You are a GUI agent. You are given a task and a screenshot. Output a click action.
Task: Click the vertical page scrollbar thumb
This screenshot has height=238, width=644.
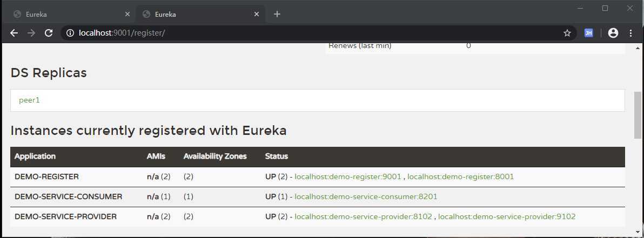(638, 115)
